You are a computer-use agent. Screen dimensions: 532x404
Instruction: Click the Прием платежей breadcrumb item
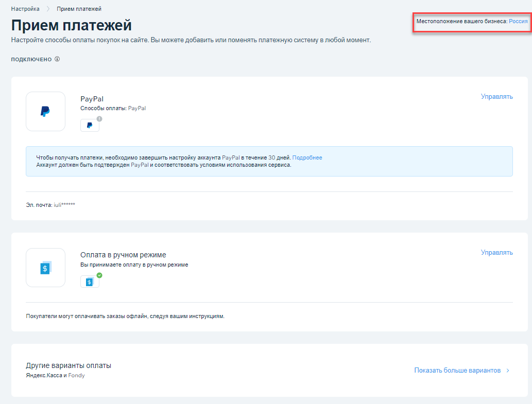pos(79,9)
